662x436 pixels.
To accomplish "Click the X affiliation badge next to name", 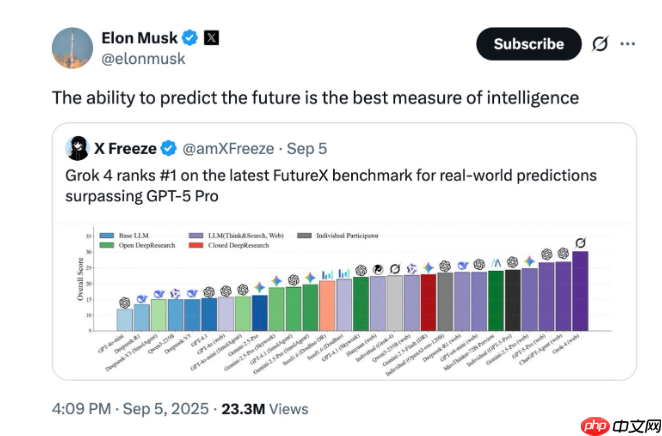I will coord(211,38).
